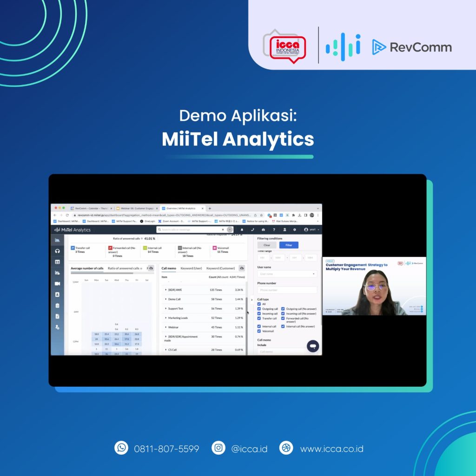This screenshot has width=476, height=476.
Task: Click the video camera sidebar icon
Action: click(x=57, y=284)
